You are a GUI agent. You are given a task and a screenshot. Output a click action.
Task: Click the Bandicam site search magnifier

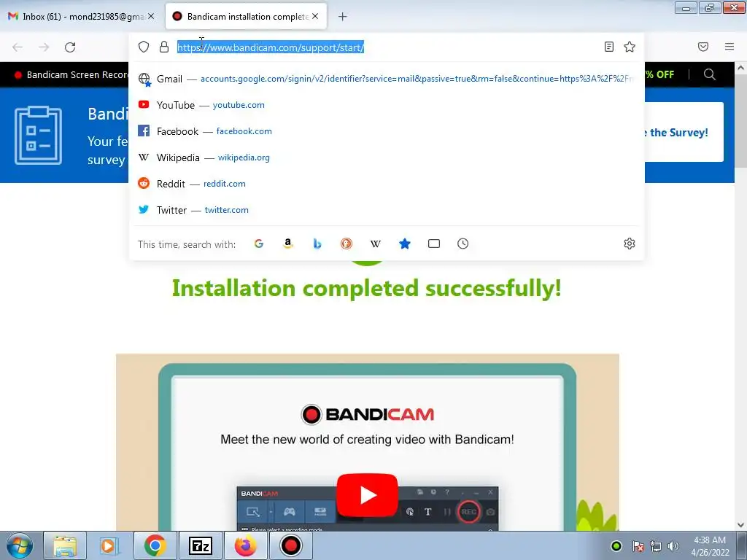click(709, 74)
